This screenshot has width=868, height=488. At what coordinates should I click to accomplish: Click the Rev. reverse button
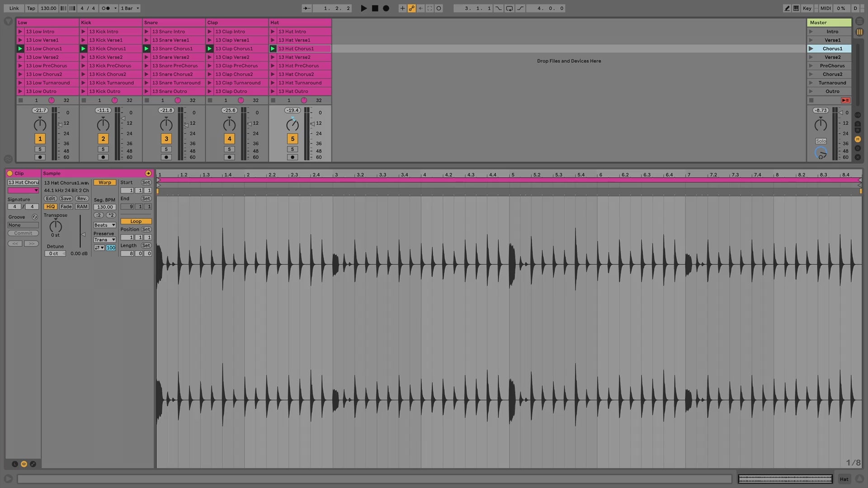click(x=82, y=199)
